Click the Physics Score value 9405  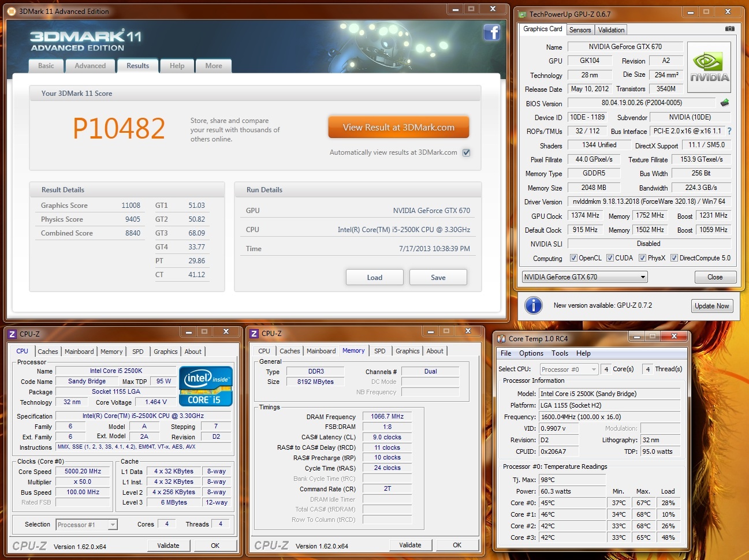(x=133, y=219)
